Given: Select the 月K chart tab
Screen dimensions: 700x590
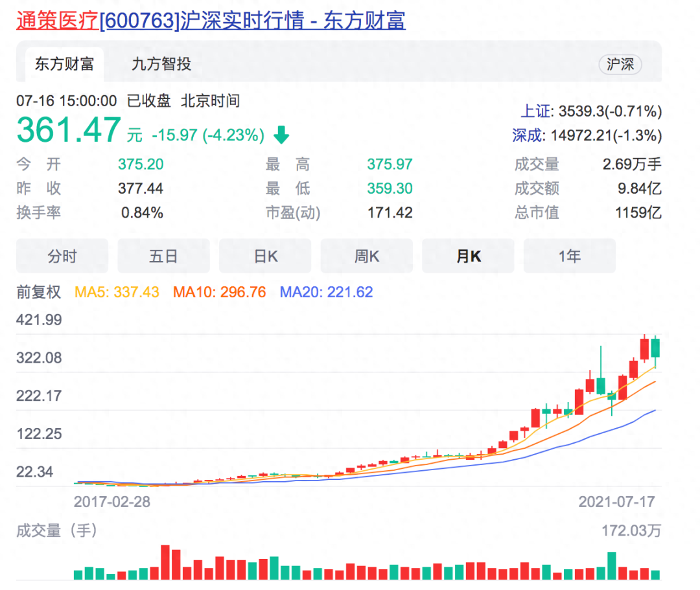Looking at the screenshot, I should (468, 256).
